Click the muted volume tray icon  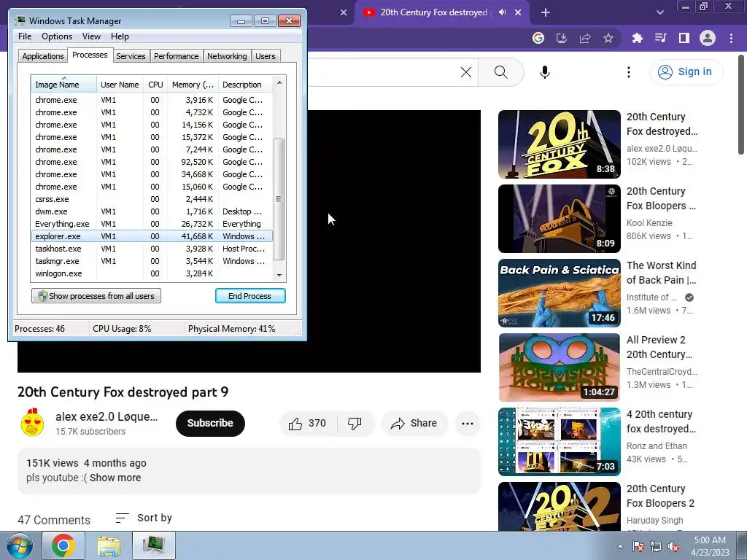(673, 546)
